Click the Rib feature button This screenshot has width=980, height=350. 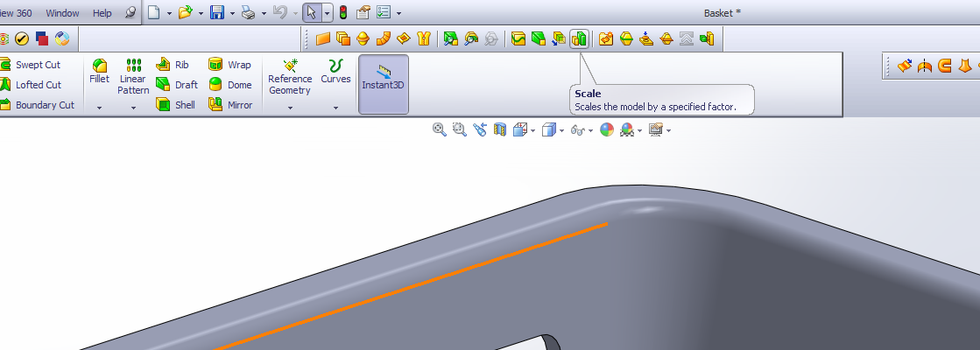[x=172, y=65]
